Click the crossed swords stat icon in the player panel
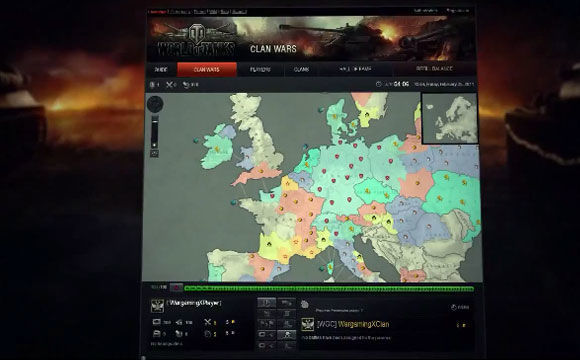 [x=208, y=322]
